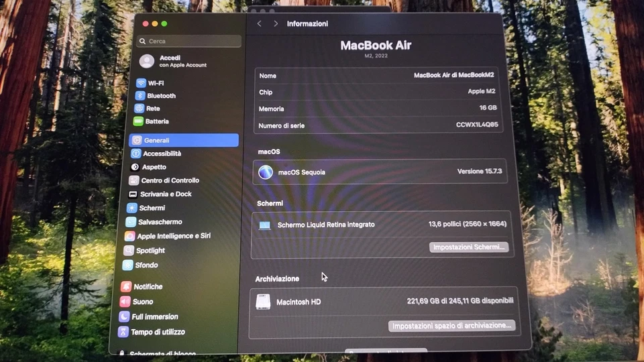Open Scrivania e Dock icon
The height and width of the screenshot is (362, 644).
[133, 194]
